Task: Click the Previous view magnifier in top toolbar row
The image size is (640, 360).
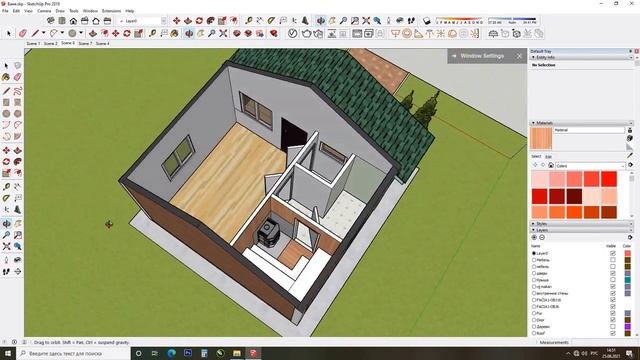Action: click(377, 20)
